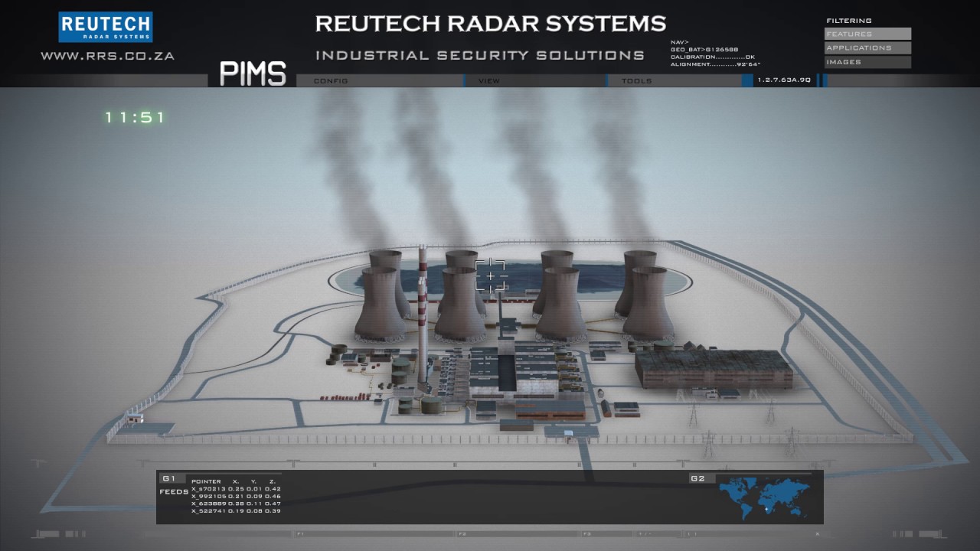Select the APPLICATIONS filter button
The width and height of the screenshot is (980, 551).
[x=867, y=47]
